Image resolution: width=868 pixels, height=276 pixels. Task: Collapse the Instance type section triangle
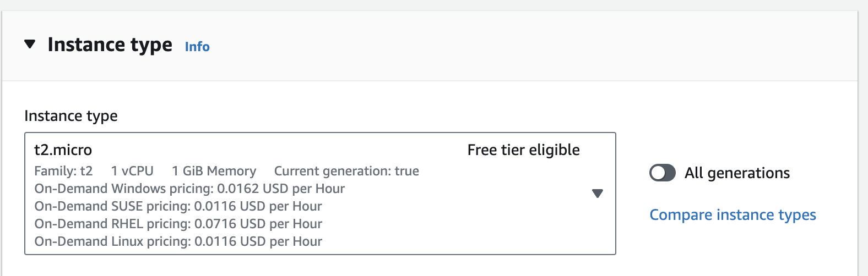click(30, 45)
